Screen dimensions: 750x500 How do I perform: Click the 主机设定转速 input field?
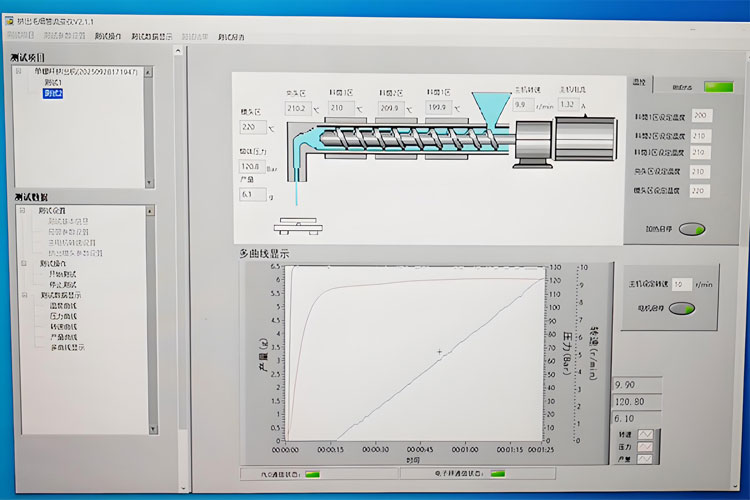(x=681, y=284)
